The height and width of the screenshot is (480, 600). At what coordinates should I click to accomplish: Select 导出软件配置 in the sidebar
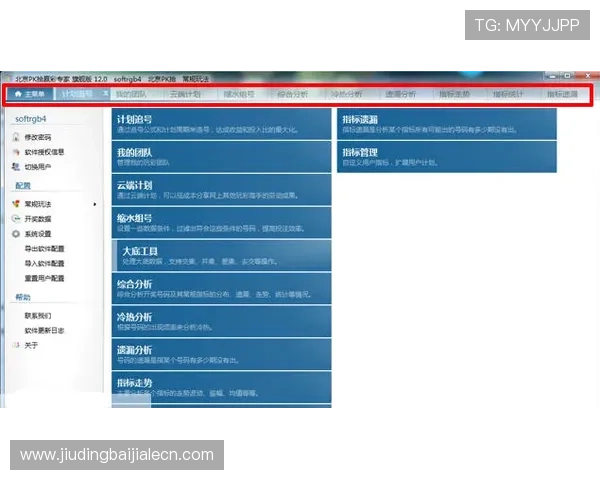(45, 248)
